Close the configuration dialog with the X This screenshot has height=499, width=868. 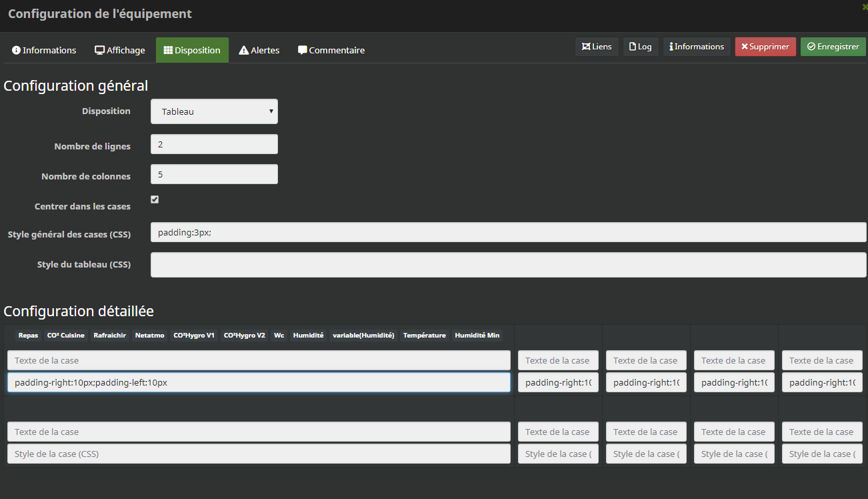click(865, 6)
